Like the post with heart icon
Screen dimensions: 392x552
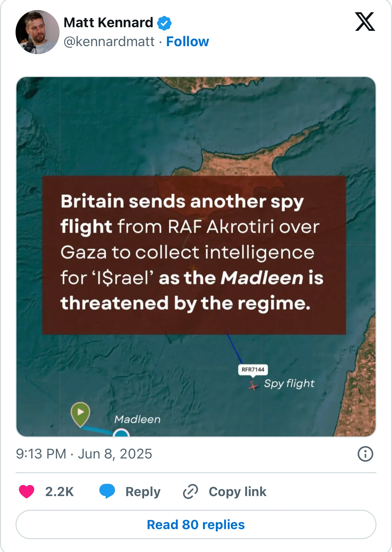click(x=27, y=491)
